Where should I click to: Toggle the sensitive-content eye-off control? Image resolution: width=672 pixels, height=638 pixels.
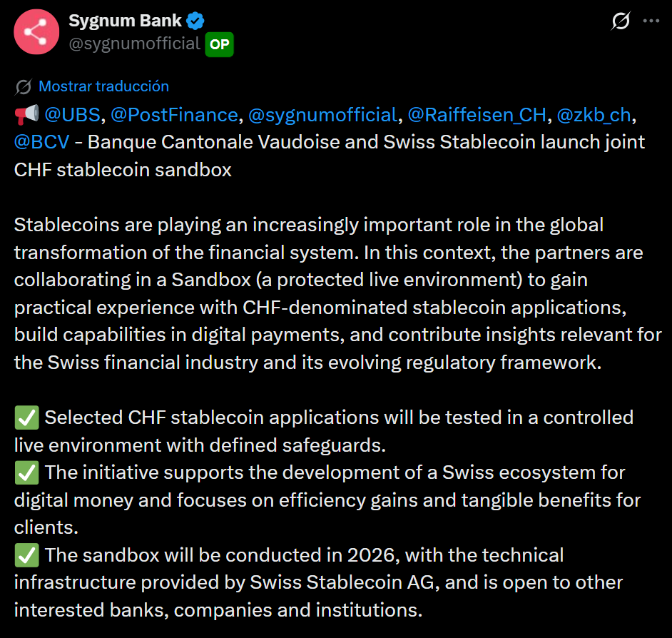621,21
